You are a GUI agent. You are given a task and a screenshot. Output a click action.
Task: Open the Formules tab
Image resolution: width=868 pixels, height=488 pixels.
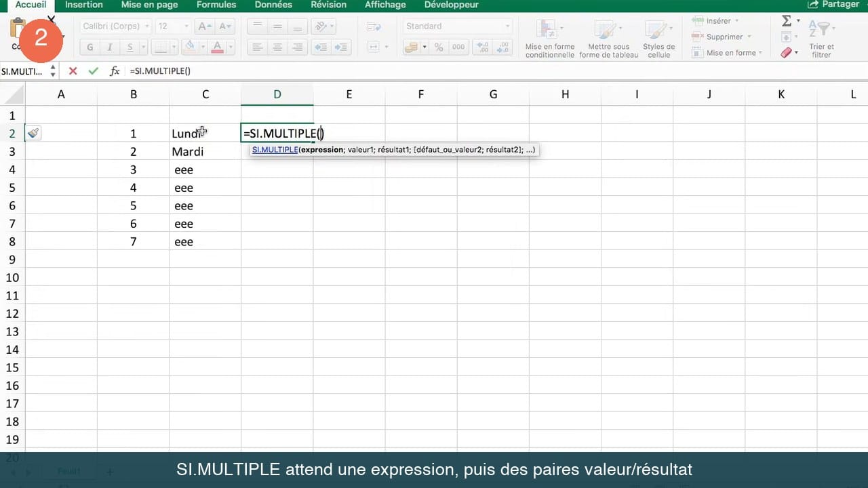coord(216,5)
